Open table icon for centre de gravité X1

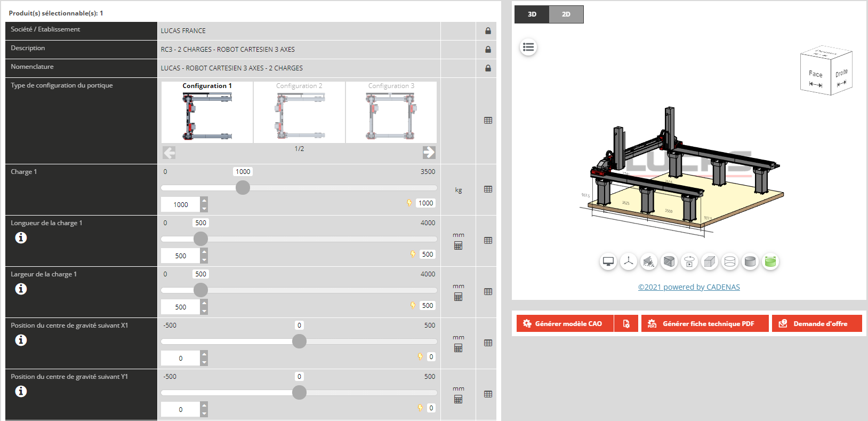pyautogui.click(x=488, y=343)
